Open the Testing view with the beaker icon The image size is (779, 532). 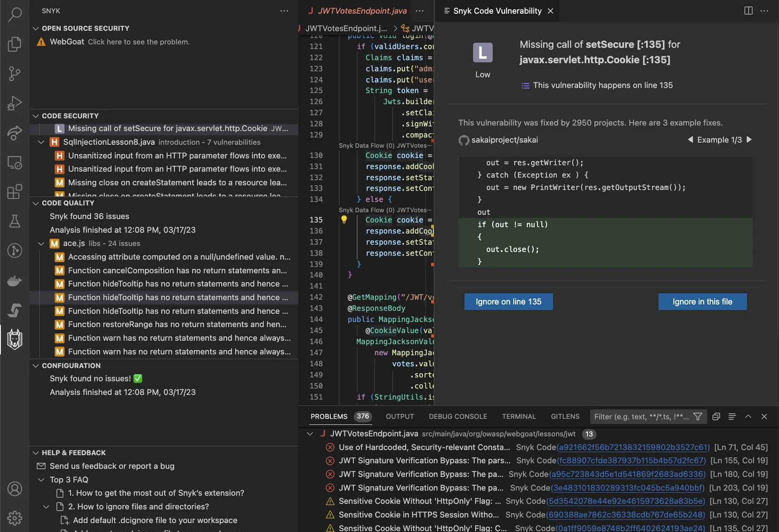pyautogui.click(x=15, y=221)
